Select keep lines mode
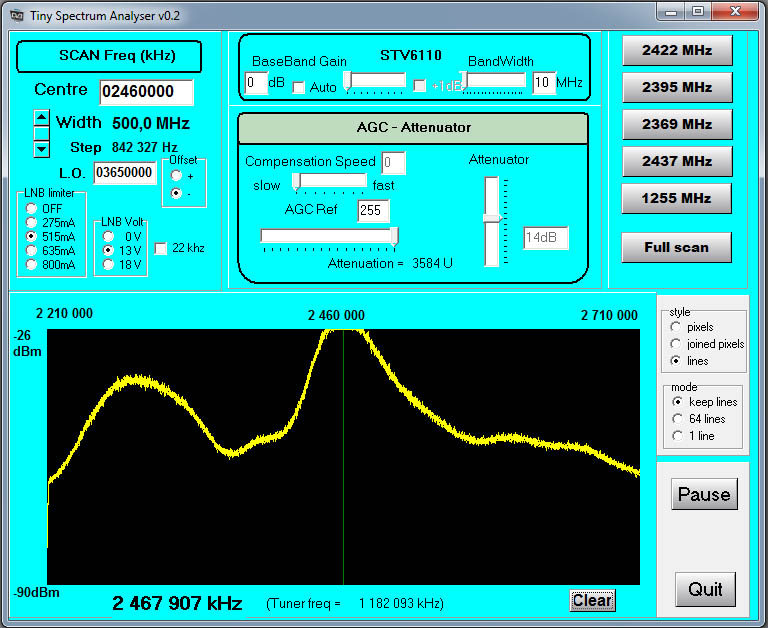Image resolution: width=768 pixels, height=628 pixels. click(677, 402)
